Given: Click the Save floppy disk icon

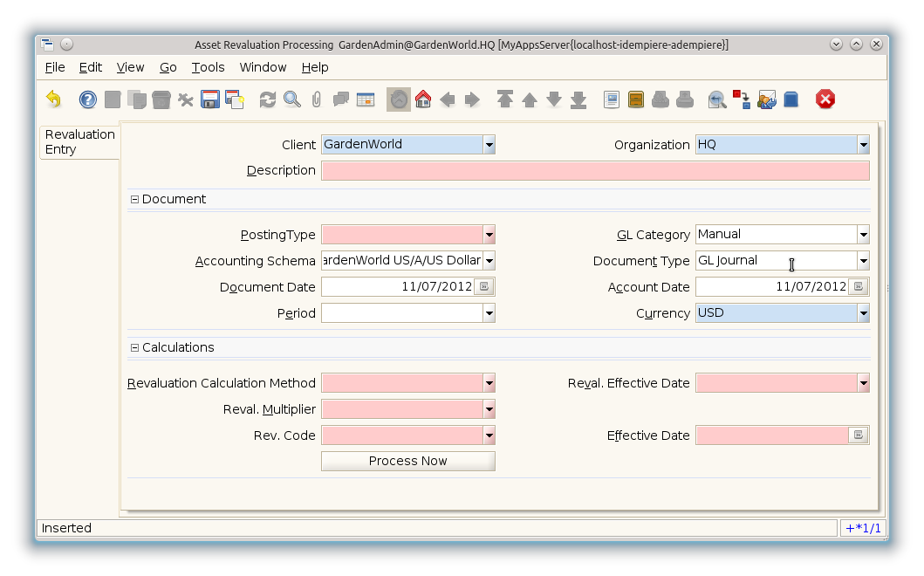Looking at the screenshot, I should [x=209, y=99].
